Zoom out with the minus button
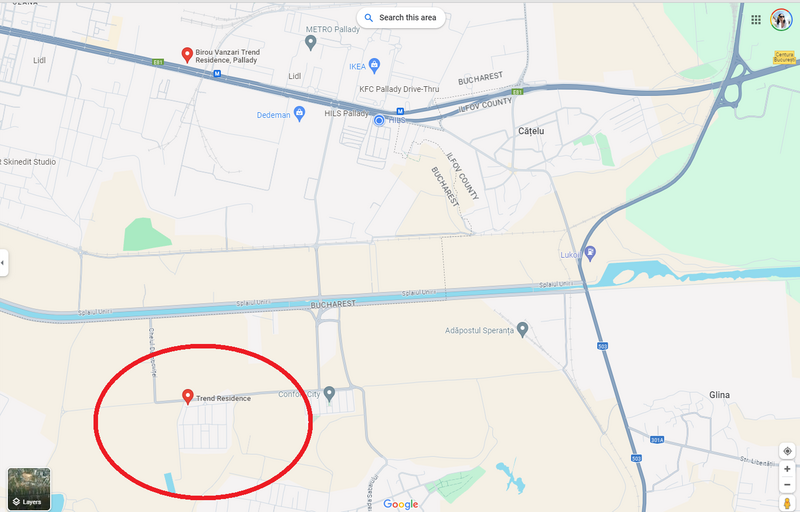 (x=787, y=484)
